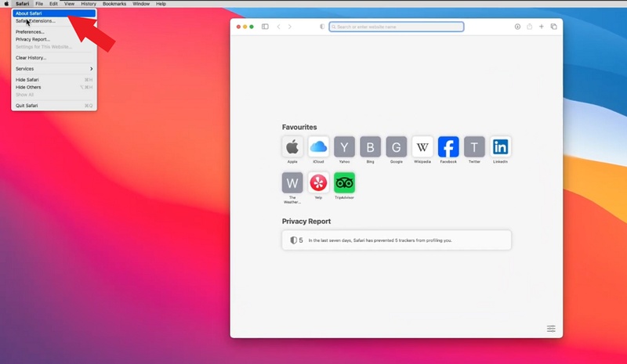627x364 pixels.
Task: Maximize Safari window with green button
Action: tap(252, 27)
